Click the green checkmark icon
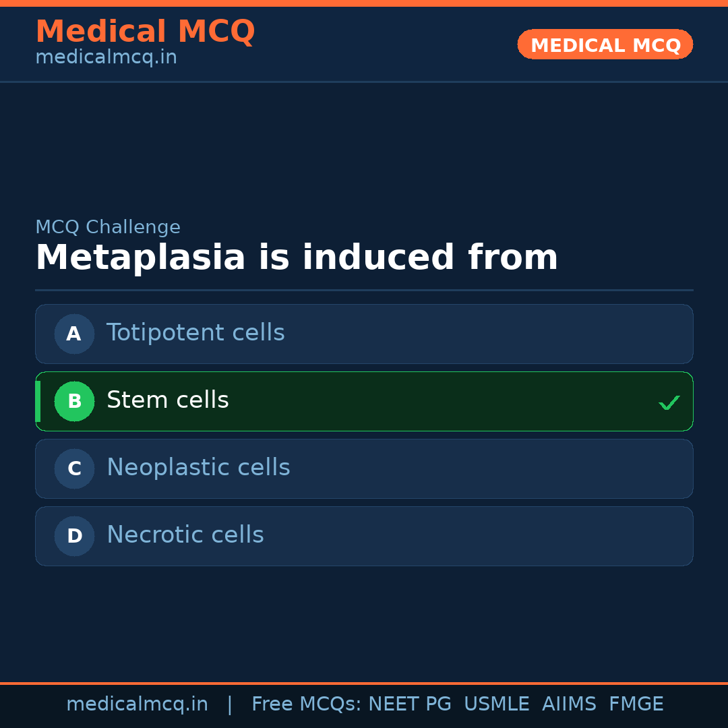 [x=669, y=402]
